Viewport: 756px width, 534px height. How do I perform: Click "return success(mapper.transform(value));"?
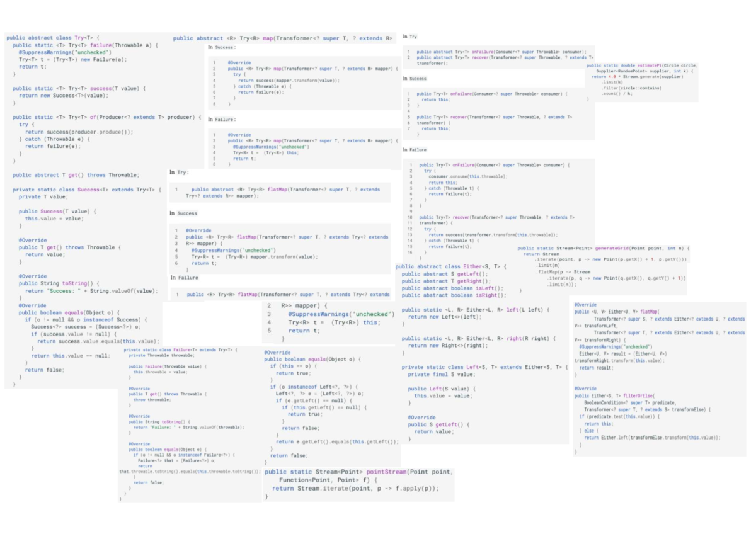click(x=289, y=81)
